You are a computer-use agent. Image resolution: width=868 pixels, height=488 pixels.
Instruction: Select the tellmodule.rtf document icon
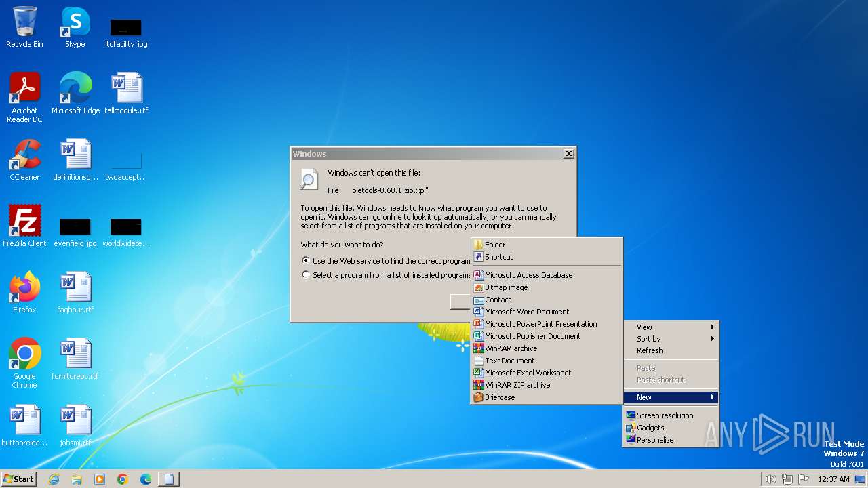[126, 93]
